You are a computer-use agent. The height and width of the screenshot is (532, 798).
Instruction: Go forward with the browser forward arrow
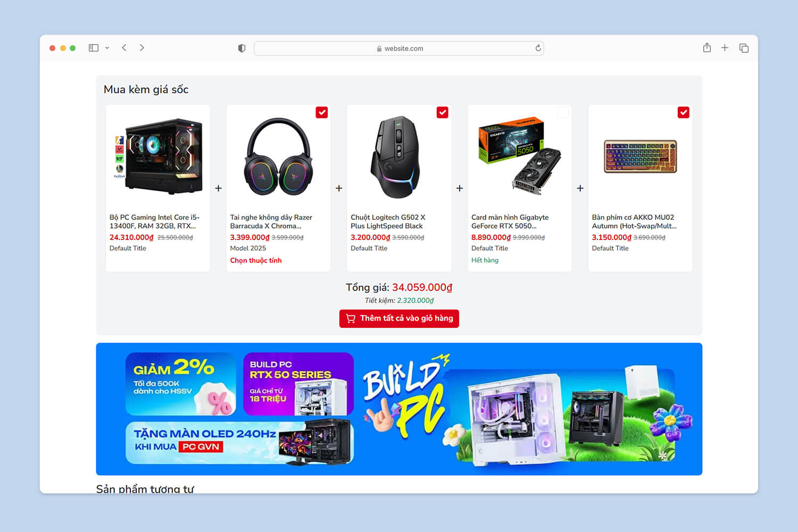tap(142, 48)
